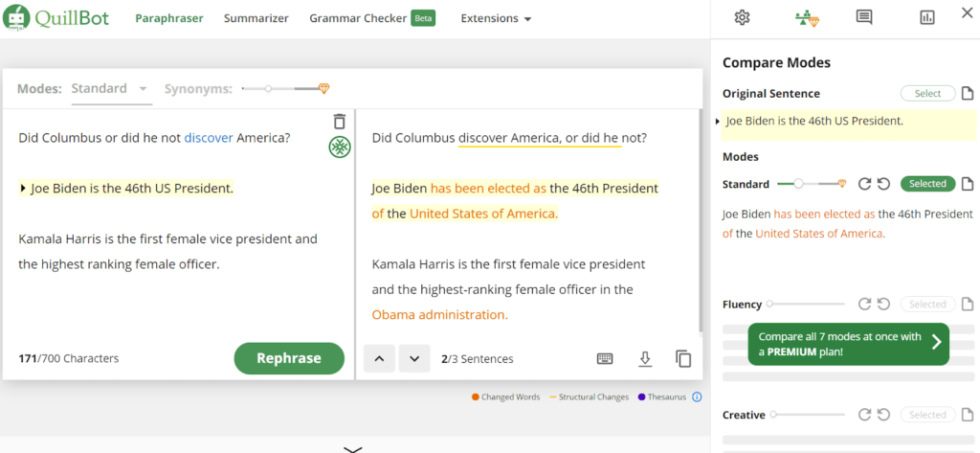The height and width of the screenshot is (453, 980).
Task: Click the highlighted word discover in input
Action: pyautogui.click(x=208, y=138)
